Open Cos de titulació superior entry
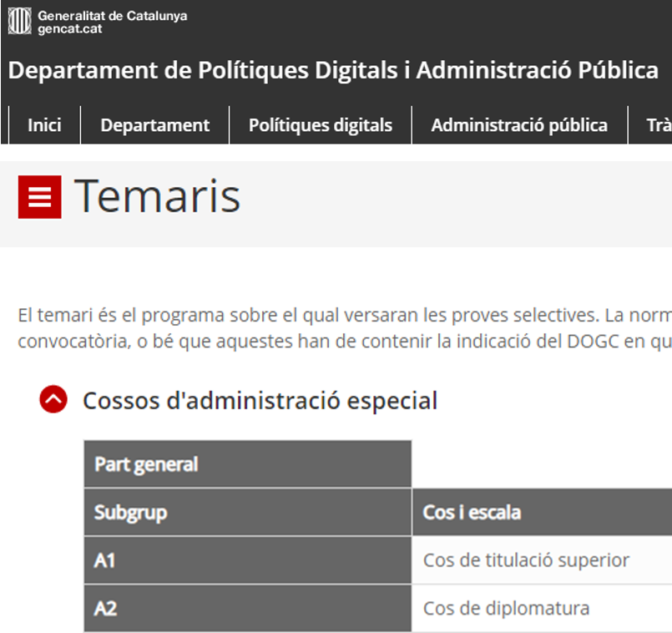The image size is (672, 633). coord(526,560)
